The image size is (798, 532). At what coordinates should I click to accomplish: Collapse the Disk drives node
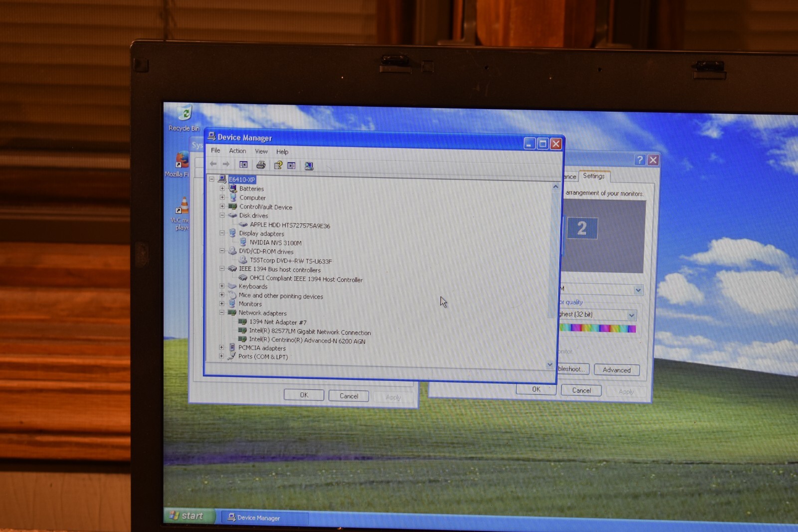222,215
